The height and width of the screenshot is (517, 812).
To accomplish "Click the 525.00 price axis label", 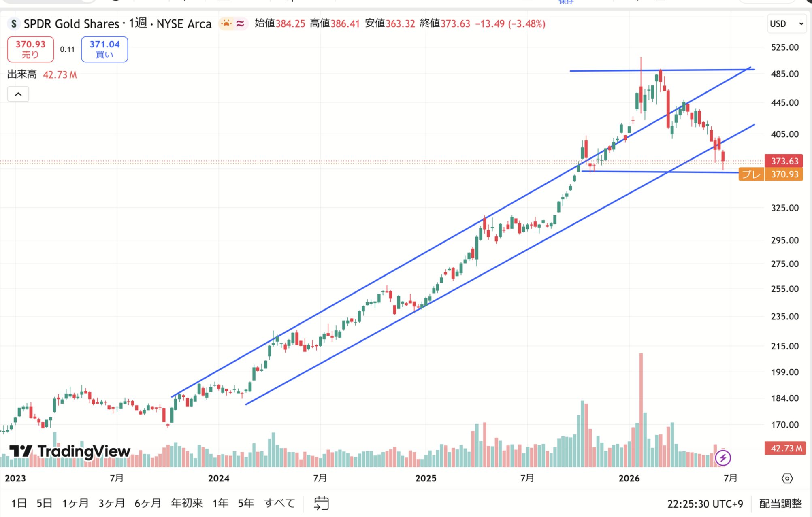I will [784, 47].
